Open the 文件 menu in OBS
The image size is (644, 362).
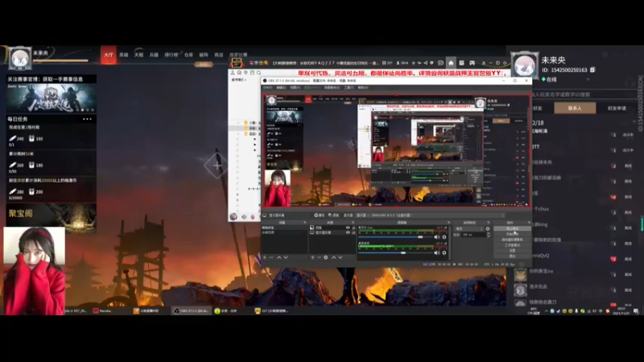pyautogui.click(x=267, y=88)
